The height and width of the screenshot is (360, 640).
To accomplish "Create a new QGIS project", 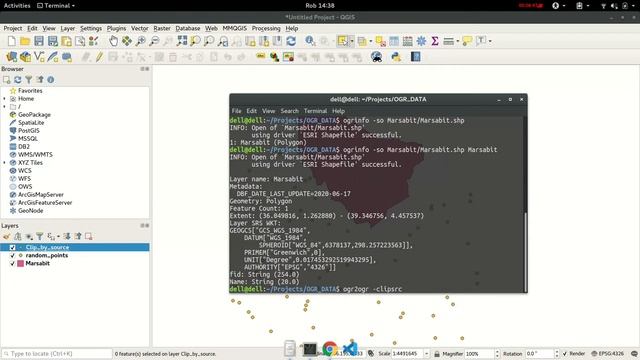I will pyautogui.click(x=11, y=41).
